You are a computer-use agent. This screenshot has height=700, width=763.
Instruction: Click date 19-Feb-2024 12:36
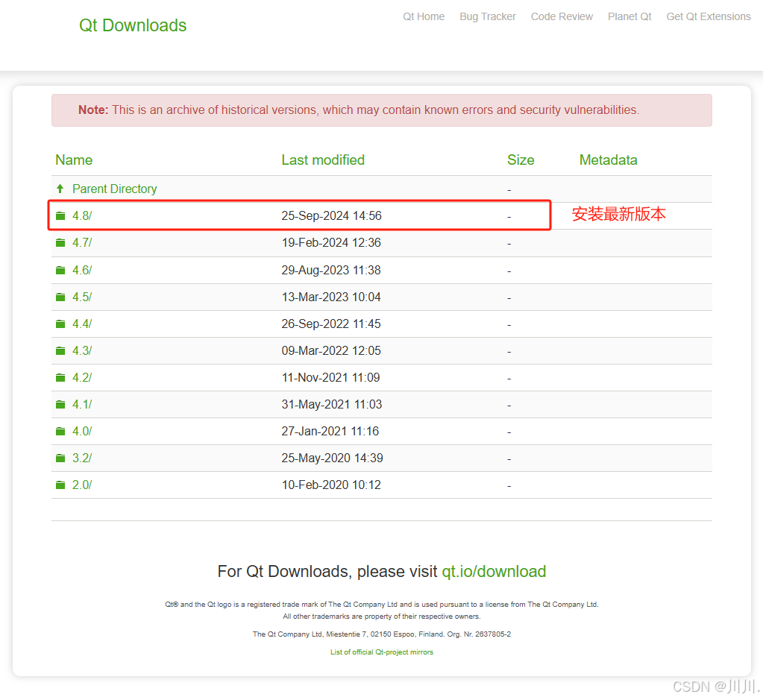point(331,242)
